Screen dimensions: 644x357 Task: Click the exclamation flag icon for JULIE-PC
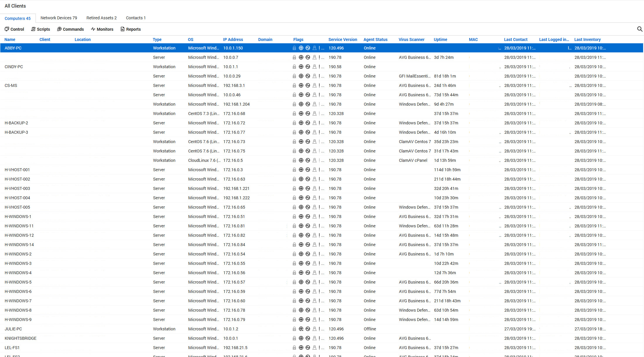pos(319,329)
